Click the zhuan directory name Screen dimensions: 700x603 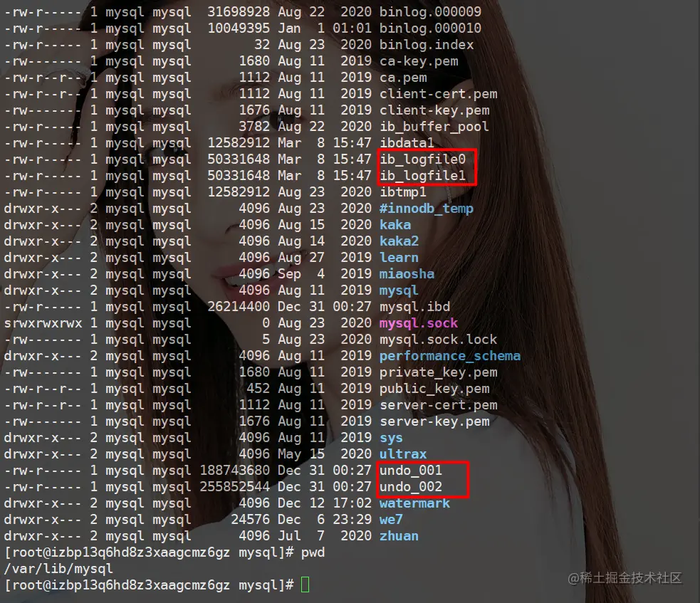pos(399,536)
